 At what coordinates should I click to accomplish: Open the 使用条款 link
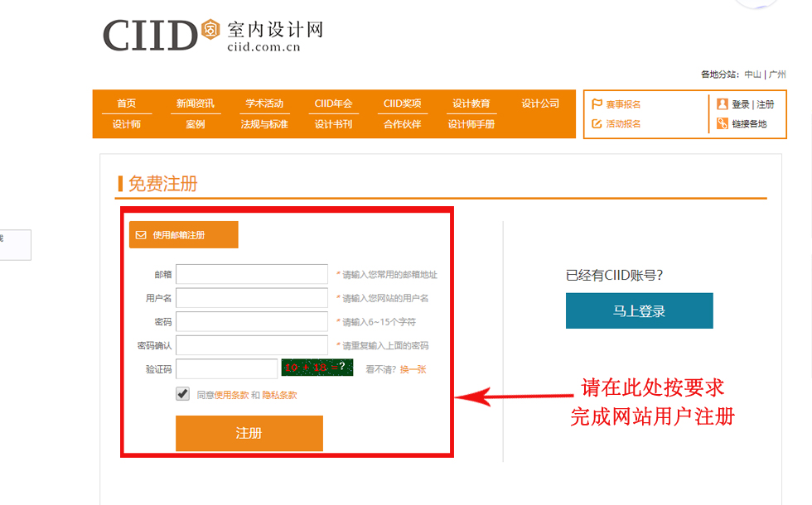231,396
